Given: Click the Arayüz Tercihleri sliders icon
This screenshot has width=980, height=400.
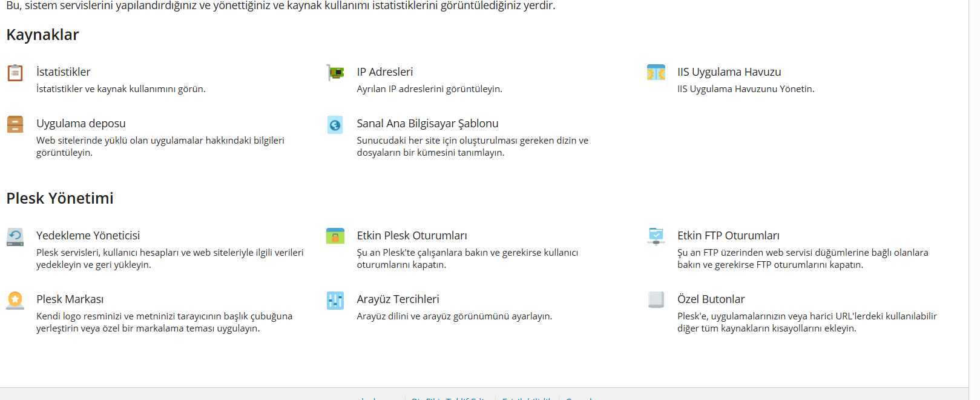Looking at the screenshot, I should point(335,300).
